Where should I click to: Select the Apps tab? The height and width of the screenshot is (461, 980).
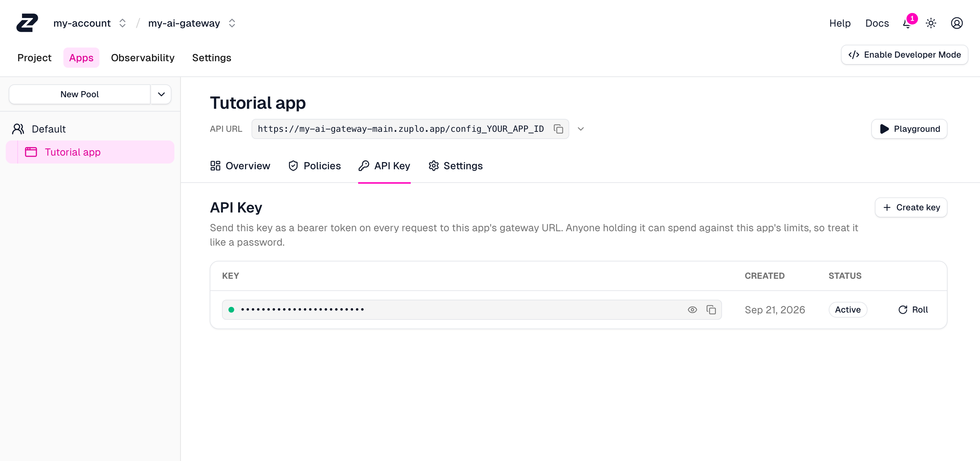pos(81,58)
